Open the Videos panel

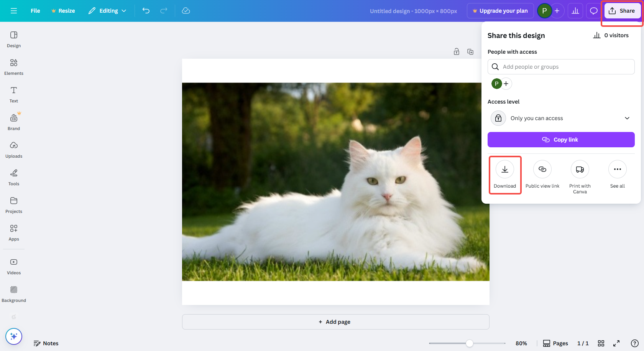pyautogui.click(x=14, y=267)
